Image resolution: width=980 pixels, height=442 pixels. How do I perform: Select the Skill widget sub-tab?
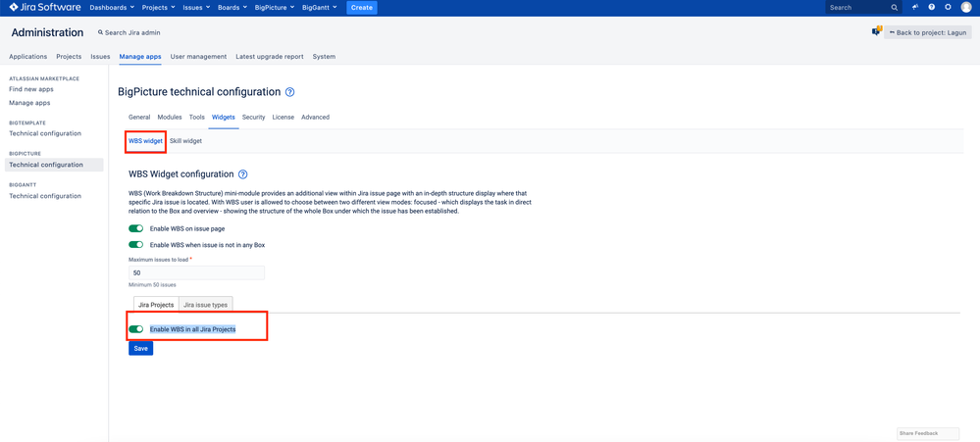click(185, 141)
